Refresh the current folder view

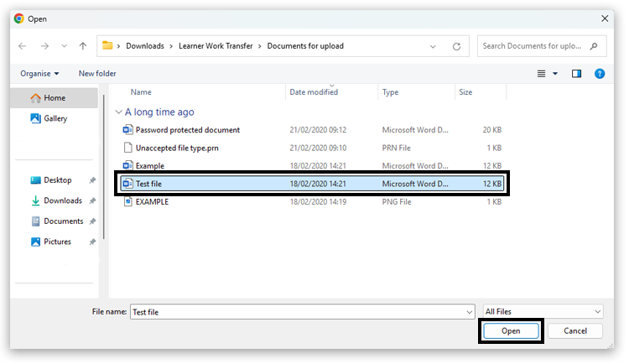[456, 46]
